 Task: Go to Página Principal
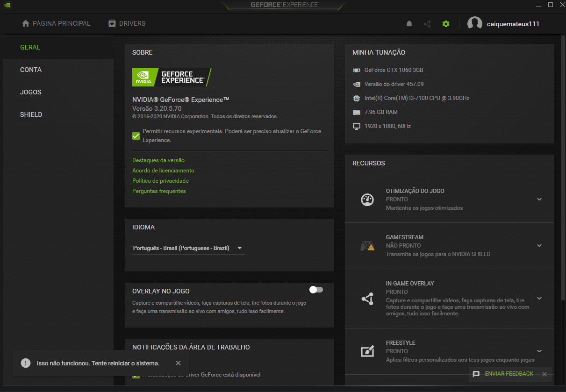tap(56, 23)
